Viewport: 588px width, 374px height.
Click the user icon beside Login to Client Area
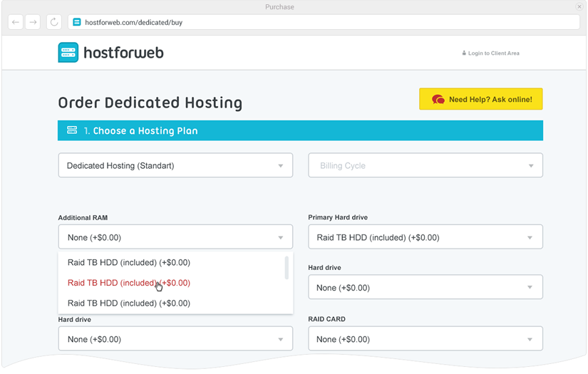point(464,53)
